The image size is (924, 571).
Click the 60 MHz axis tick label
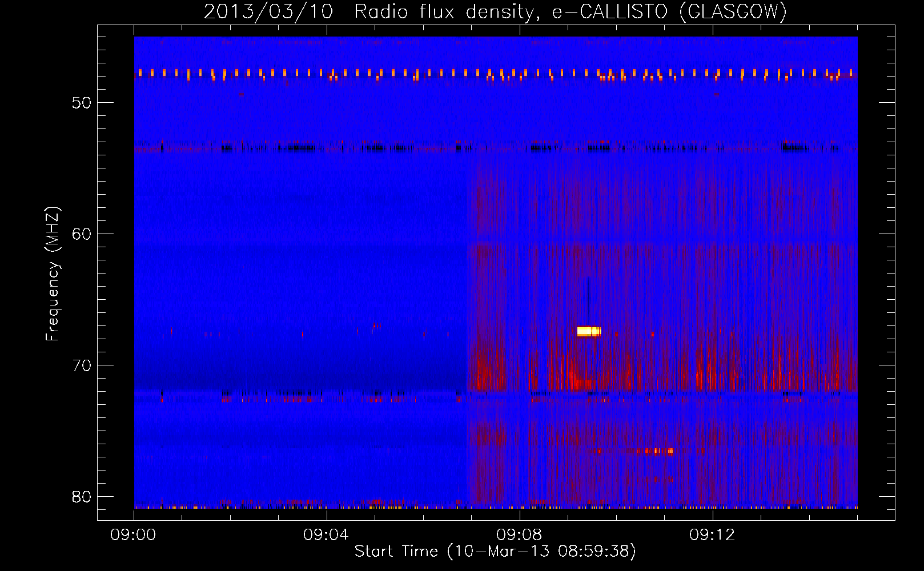click(x=82, y=234)
